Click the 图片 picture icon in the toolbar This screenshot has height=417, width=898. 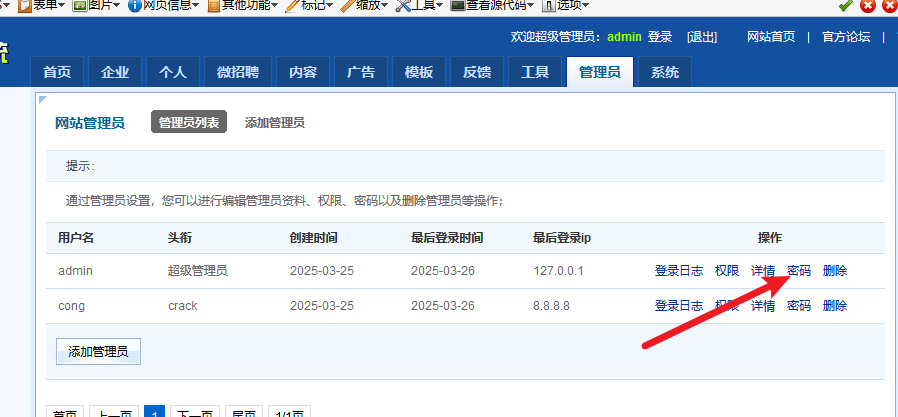click(x=79, y=5)
